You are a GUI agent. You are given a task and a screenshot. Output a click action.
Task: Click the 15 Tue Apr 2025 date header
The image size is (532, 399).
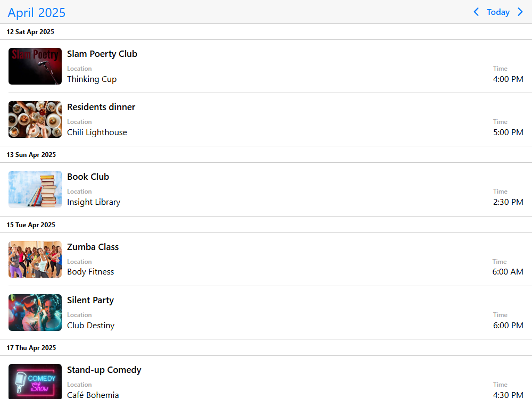click(31, 225)
